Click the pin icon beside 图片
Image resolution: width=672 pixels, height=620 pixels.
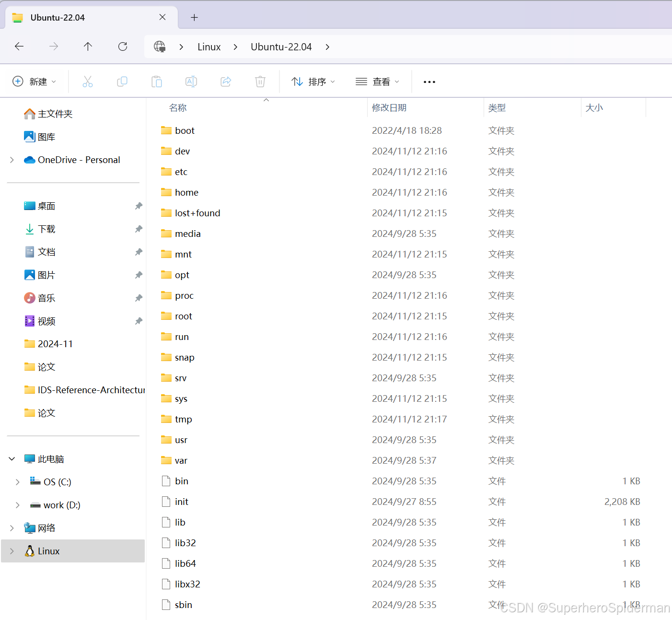coord(139,275)
